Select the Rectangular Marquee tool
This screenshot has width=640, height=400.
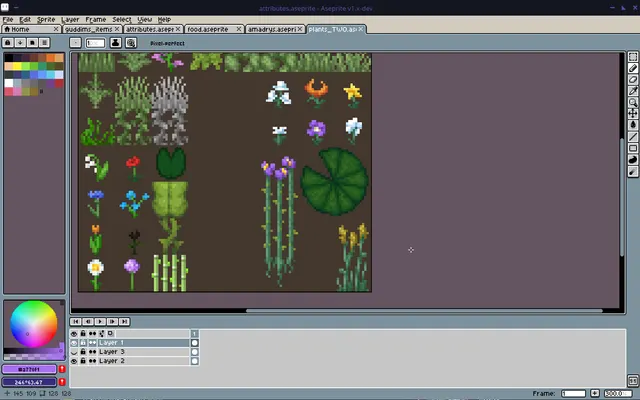click(x=633, y=57)
